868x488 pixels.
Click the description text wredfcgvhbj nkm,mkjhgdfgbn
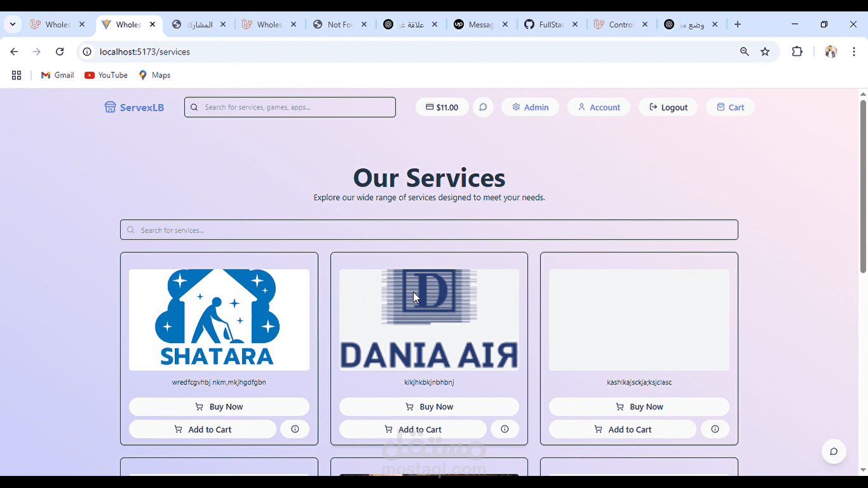219,383
